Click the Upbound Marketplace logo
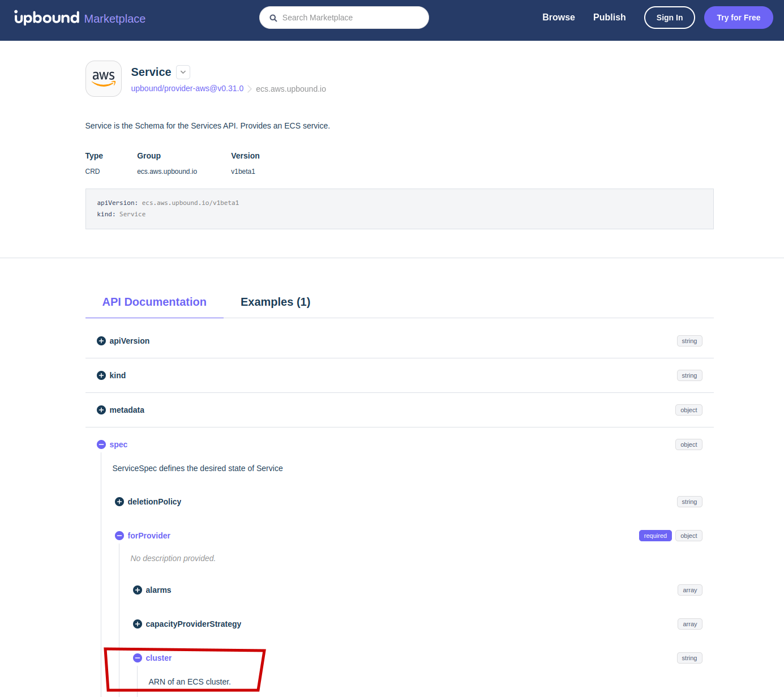 (x=79, y=18)
